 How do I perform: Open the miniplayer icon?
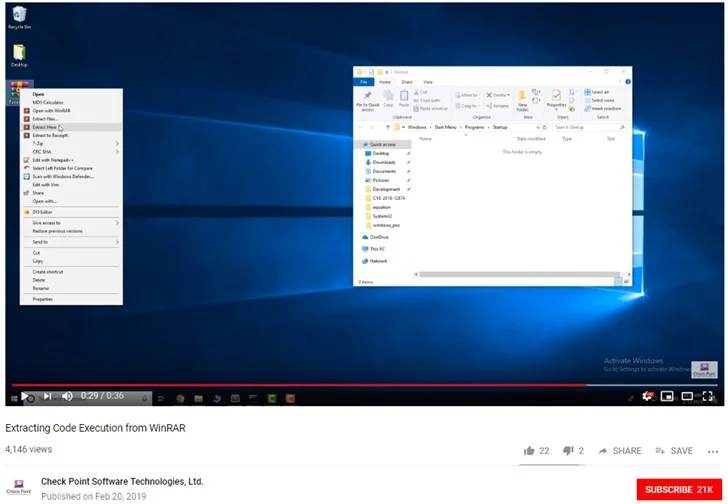point(667,396)
